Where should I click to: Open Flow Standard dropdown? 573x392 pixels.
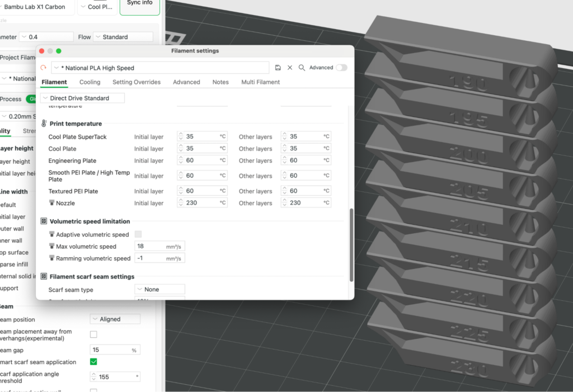point(123,37)
